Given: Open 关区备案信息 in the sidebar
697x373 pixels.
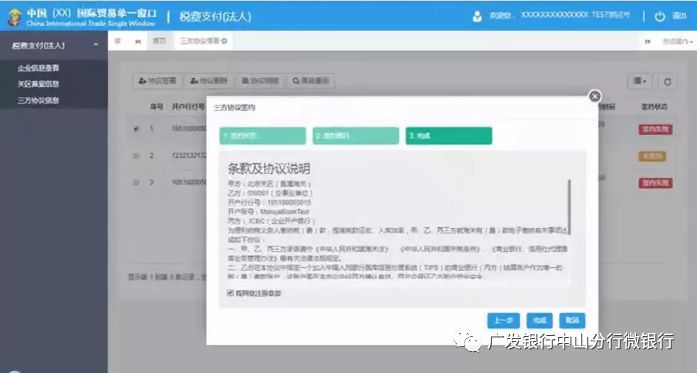Looking at the screenshot, I should pos(38,84).
